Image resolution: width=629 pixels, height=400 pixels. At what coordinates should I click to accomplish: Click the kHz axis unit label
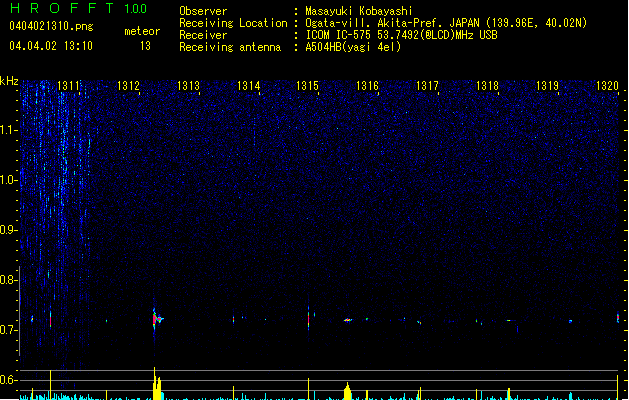coord(9,81)
